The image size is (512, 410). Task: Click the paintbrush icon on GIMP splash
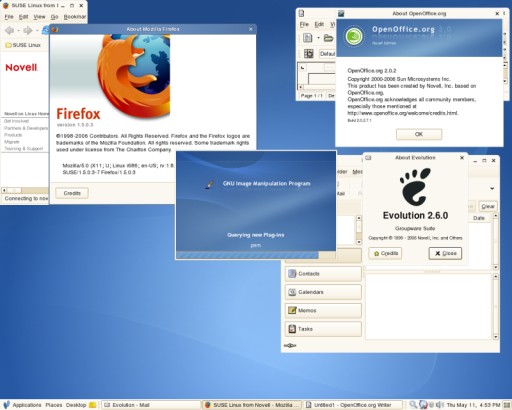(x=209, y=184)
